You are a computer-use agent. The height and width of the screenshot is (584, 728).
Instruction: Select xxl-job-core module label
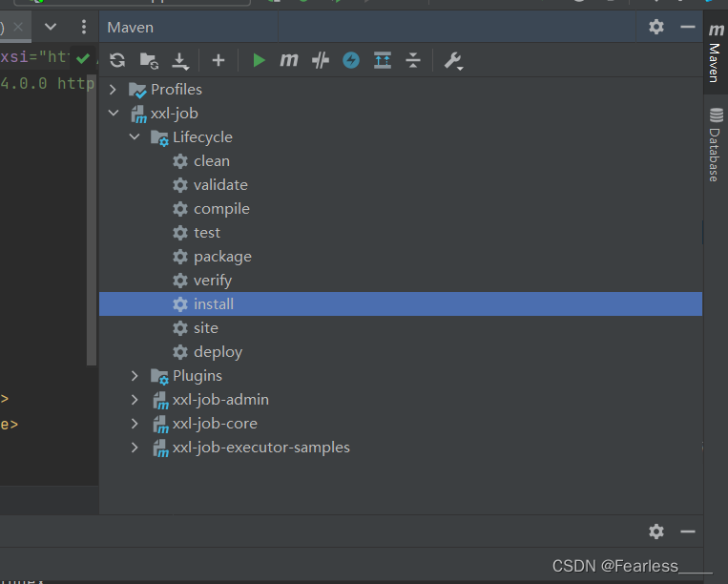coord(215,424)
